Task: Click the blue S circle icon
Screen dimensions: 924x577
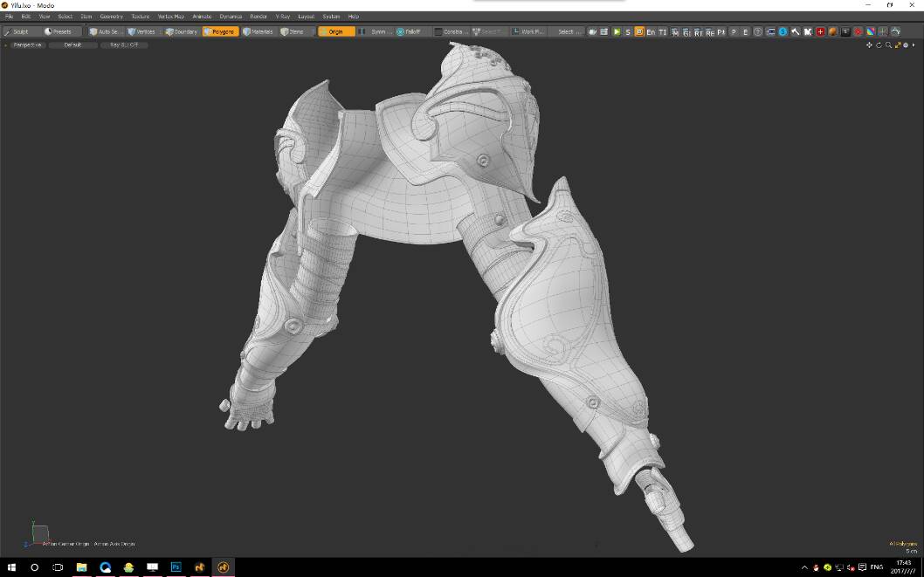Action: point(783,31)
